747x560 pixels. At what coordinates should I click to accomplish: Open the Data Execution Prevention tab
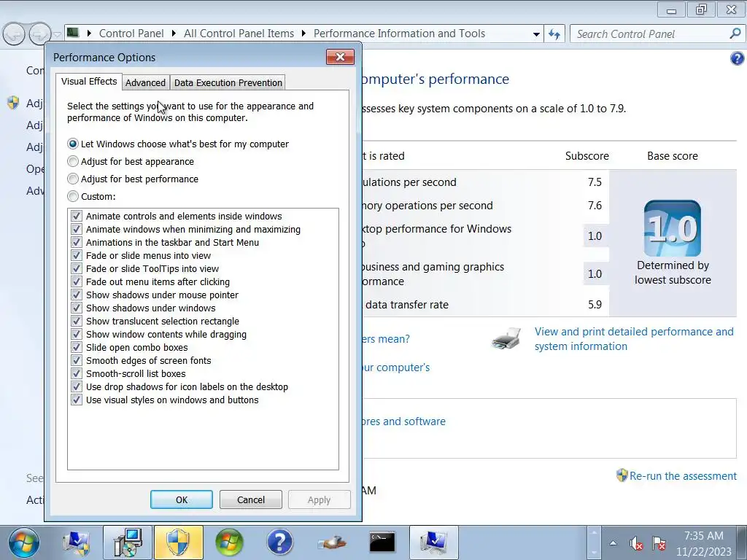[x=228, y=83]
